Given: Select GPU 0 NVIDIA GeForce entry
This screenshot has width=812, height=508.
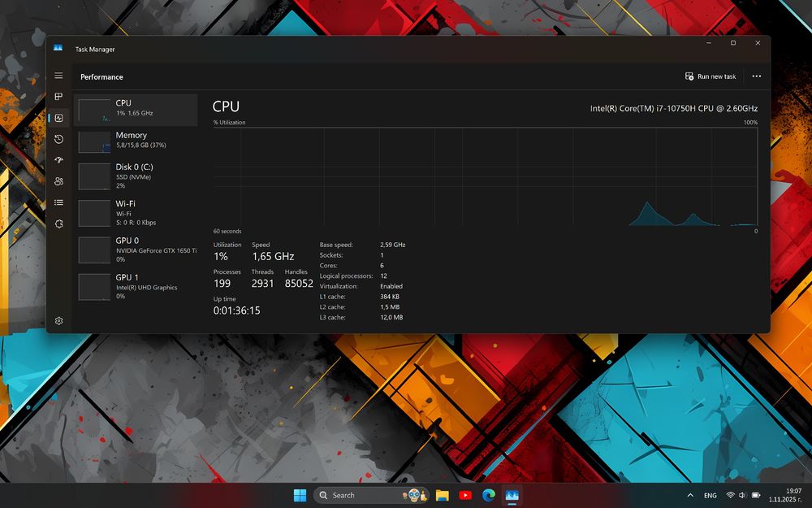Looking at the screenshot, I should tap(136, 250).
